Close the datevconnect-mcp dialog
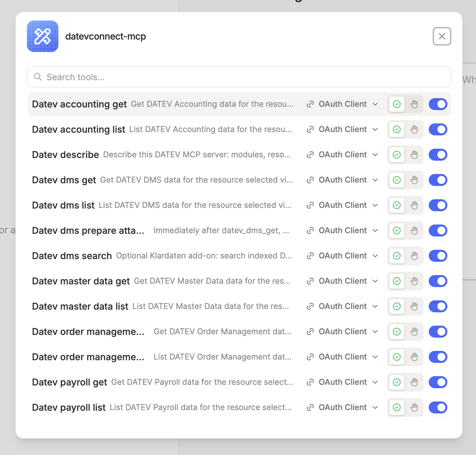This screenshot has height=455, width=476. 442,36
